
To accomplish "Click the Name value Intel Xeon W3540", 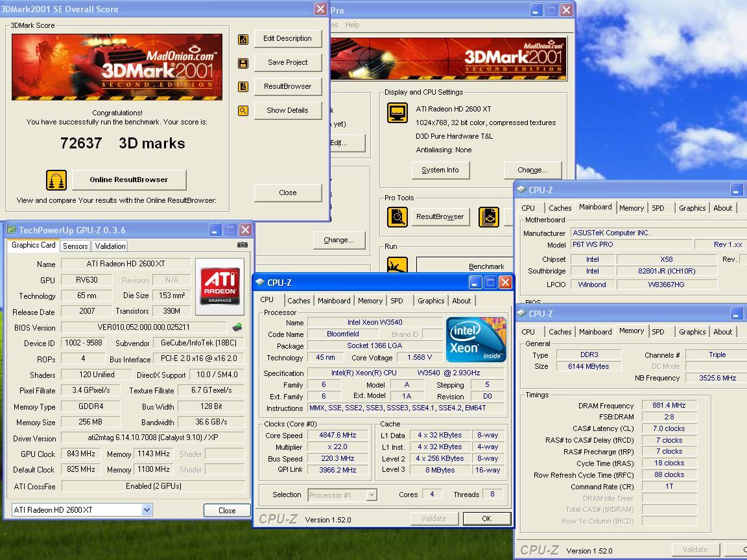I will 375,322.
